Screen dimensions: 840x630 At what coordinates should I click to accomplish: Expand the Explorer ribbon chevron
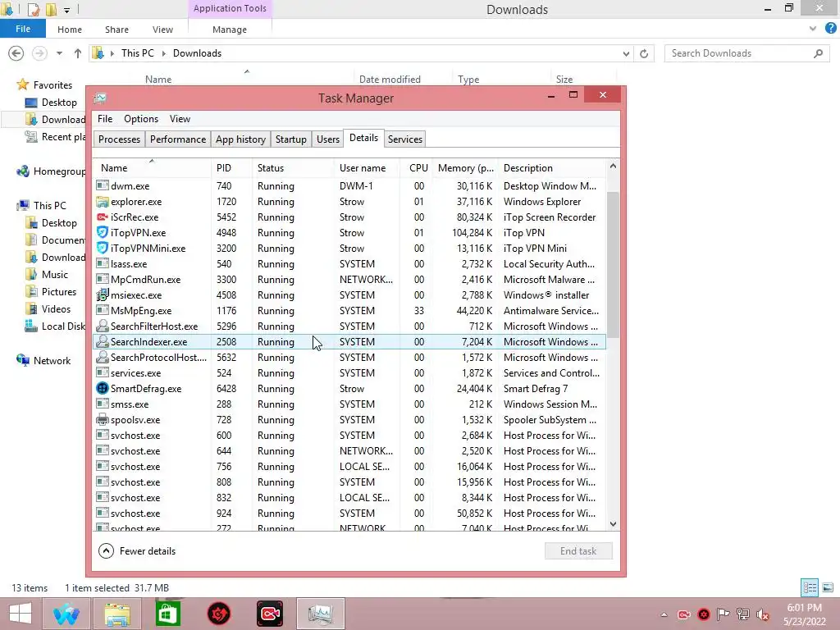pos(813,29)
